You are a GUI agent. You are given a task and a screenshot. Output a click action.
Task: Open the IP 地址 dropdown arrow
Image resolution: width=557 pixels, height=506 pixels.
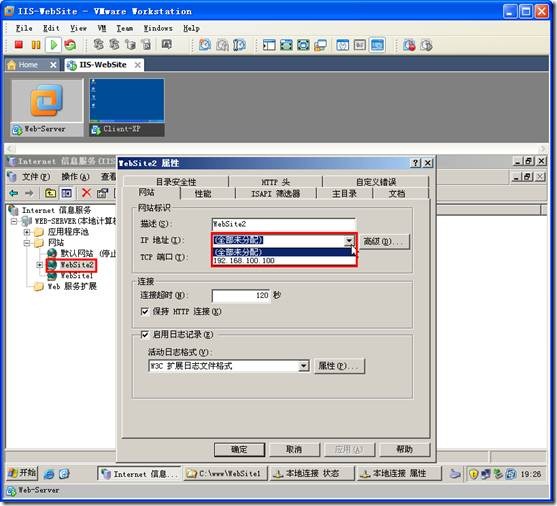click(349, 241)
